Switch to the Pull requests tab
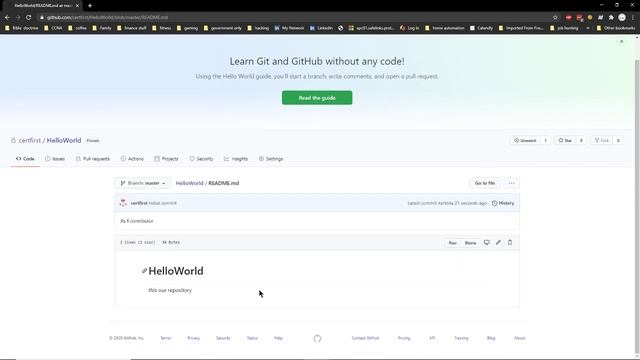This screenshot has width=640, height=360. pos(93,159)
